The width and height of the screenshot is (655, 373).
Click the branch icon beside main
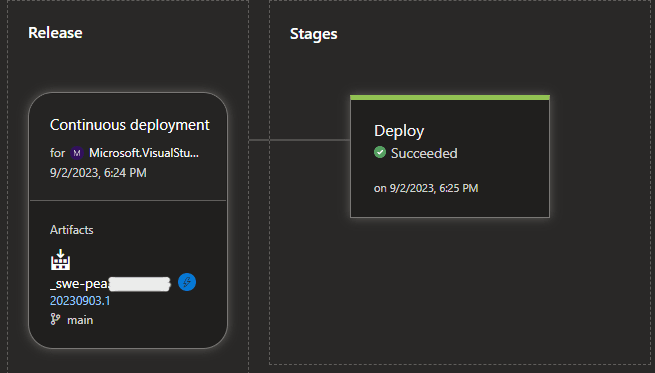pyautogui.click(x=55, y=319)
